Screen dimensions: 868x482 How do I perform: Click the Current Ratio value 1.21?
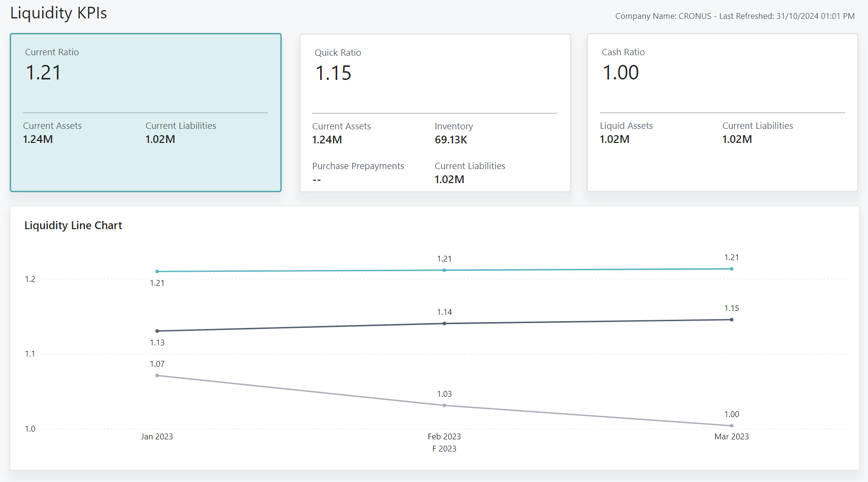43,73
